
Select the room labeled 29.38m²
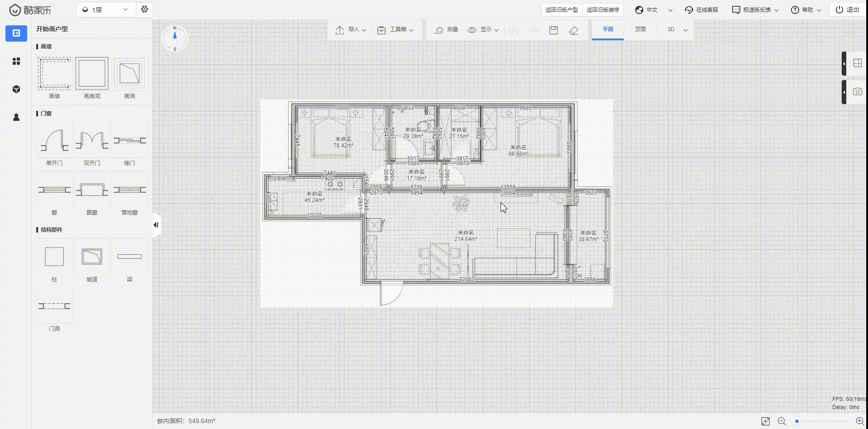413,133
